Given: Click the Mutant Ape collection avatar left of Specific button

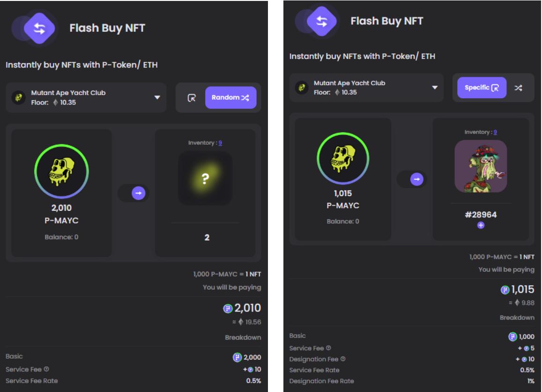Looking at the screenshot, I should click(301, 88).
